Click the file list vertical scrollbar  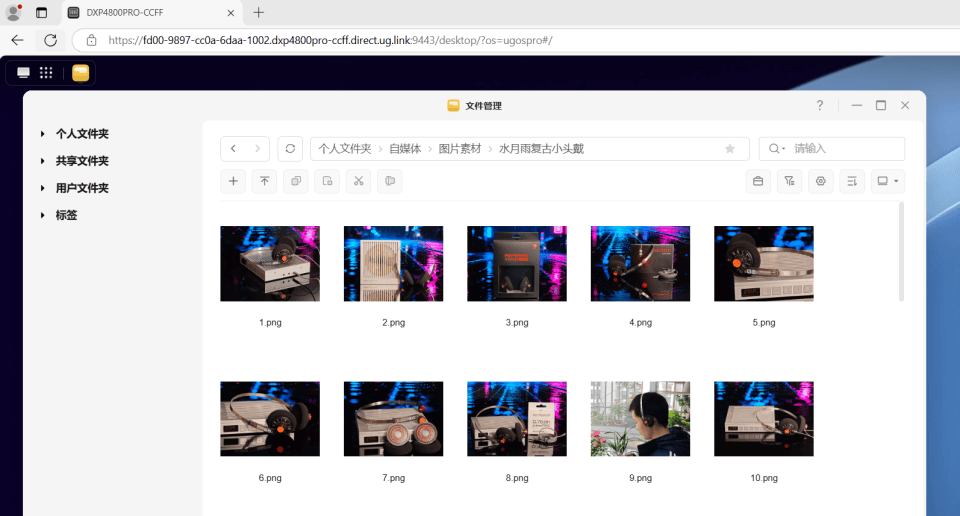(x=901, y=252)
